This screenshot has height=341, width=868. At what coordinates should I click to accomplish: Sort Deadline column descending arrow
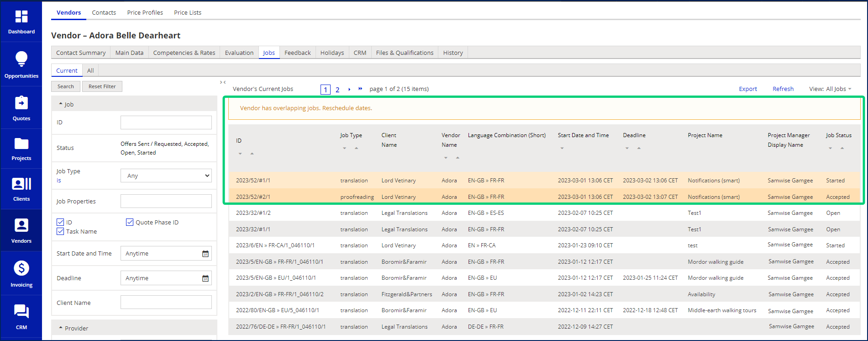[627, 148]
